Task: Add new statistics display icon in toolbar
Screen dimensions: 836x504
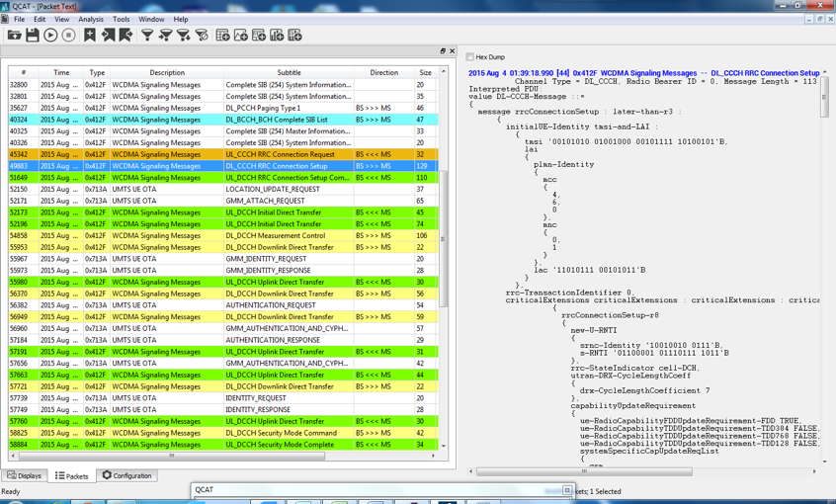Action: (x=294, y=36)
